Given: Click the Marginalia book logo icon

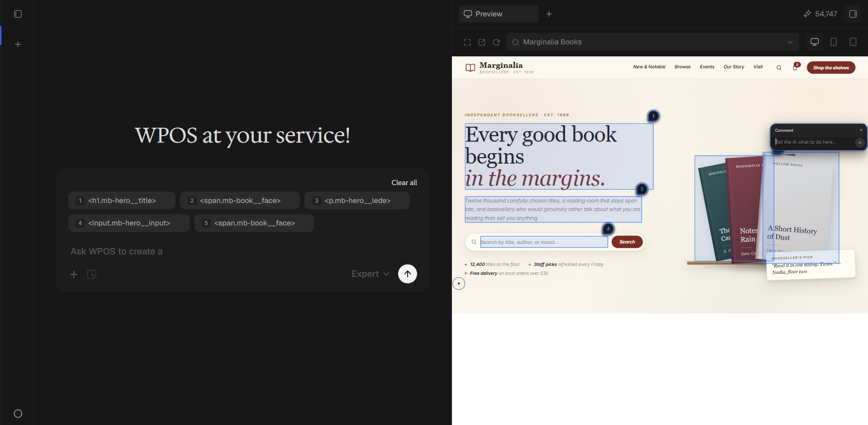Looking at the screenshot, I should (x=470, y=68).
